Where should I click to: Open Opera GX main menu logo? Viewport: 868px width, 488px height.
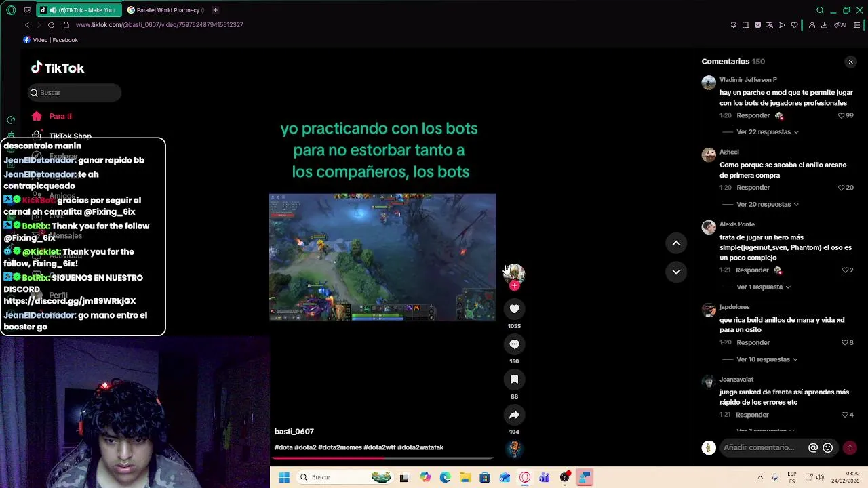11,10
